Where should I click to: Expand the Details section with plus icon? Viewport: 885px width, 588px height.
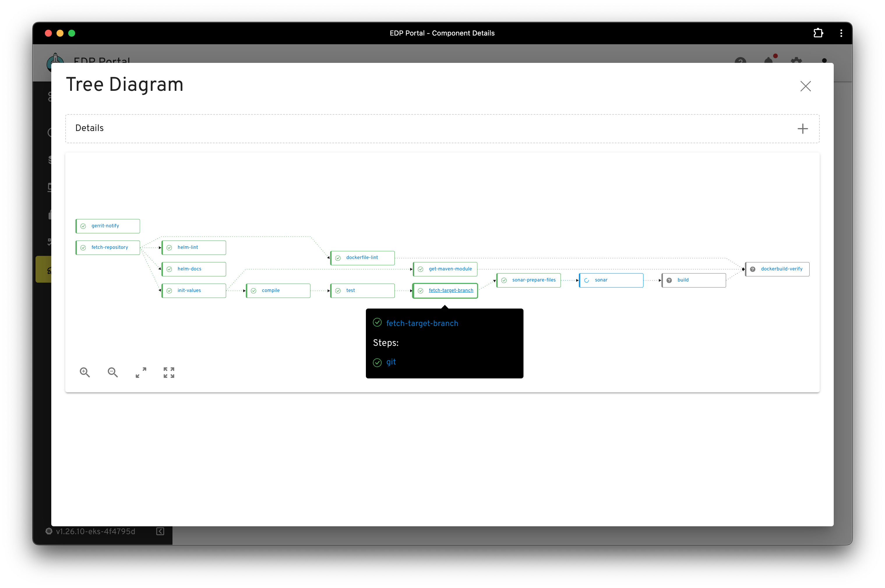tap(803, 129)
